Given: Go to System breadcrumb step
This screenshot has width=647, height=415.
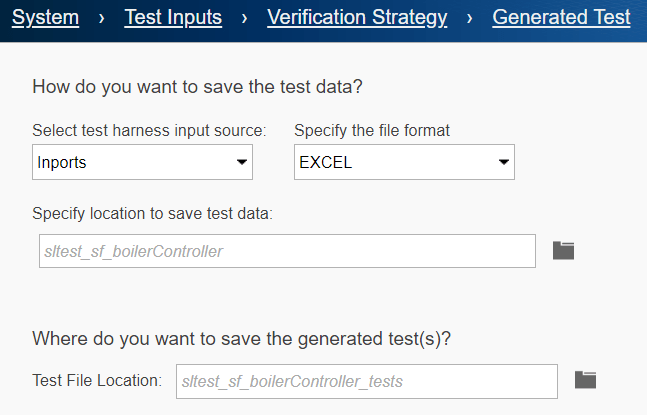Looking at the screenshot, I should tap(45, 17).
